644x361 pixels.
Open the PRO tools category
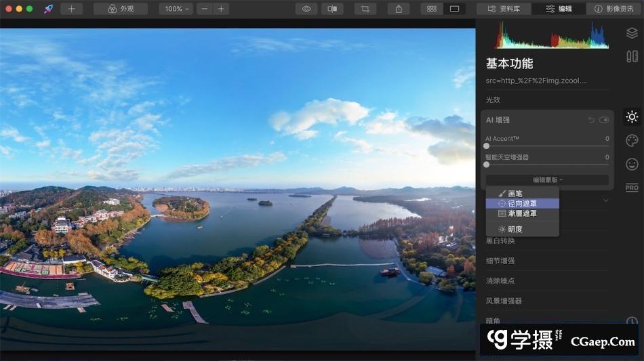click(x=632, y=188)
